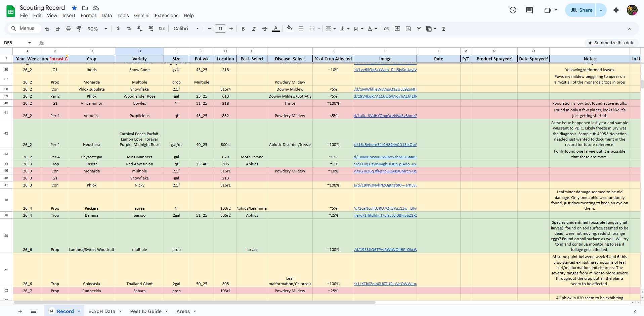Click Summarize this data button
This screenshot has width=644, height=316.
611,43
